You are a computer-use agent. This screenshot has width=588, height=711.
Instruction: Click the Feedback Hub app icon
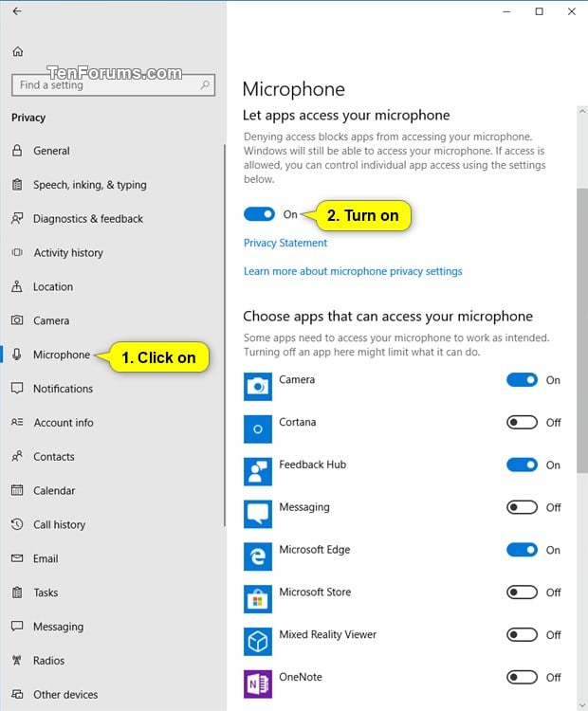coord(258,471)
